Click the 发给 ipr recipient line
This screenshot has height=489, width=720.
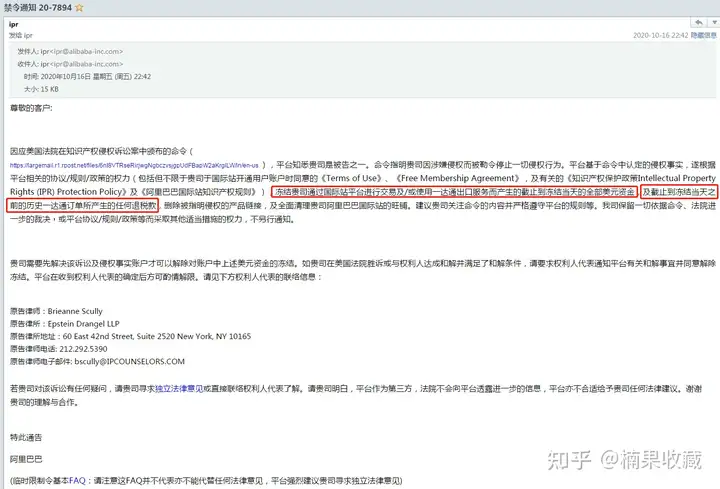pos(21,35)
